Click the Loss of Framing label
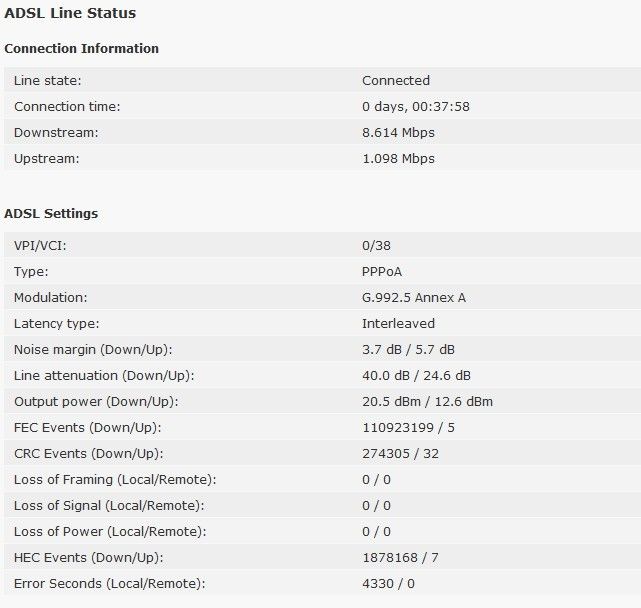This screenshot has height=608, width=641. (x=115, y=480)
